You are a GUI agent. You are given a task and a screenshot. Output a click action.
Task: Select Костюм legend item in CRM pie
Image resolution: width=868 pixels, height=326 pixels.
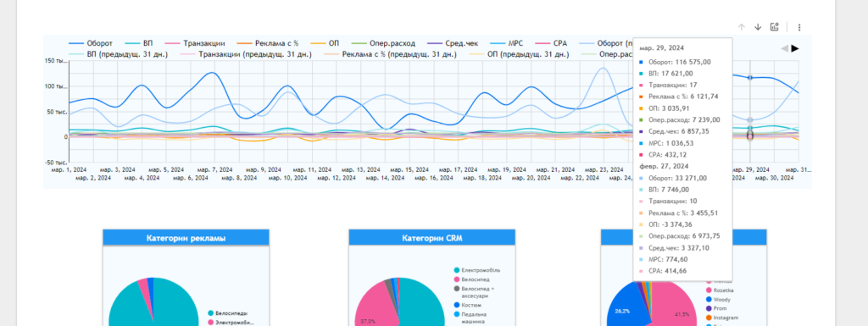point(467,305)
